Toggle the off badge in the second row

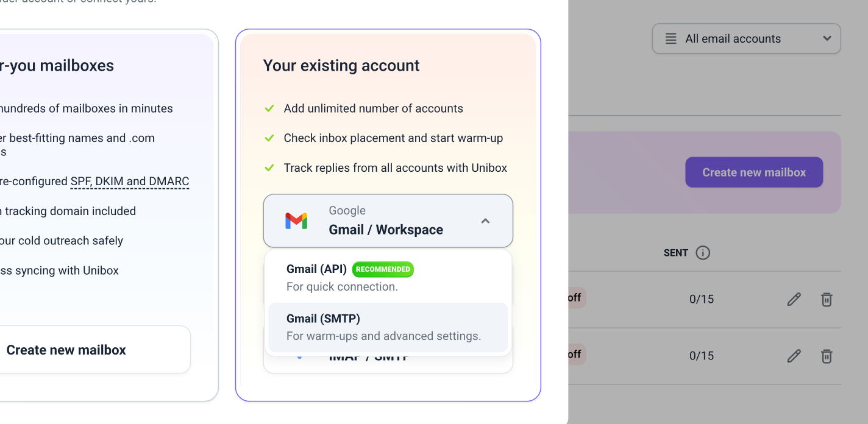576,354
